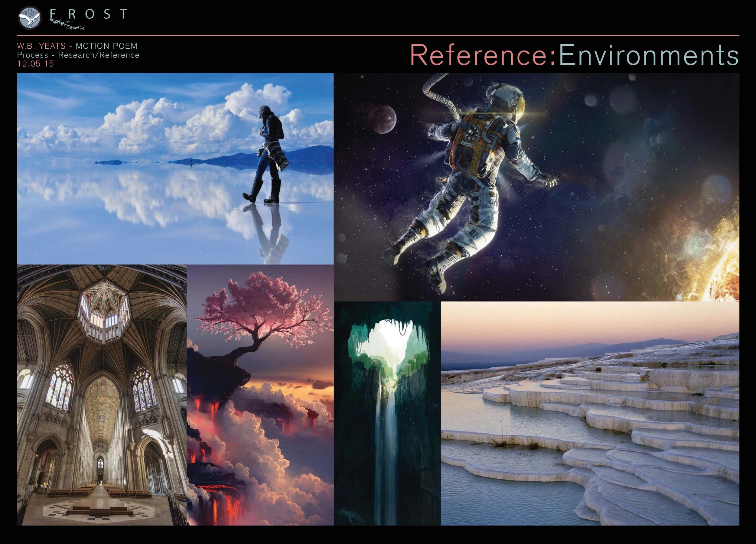Click the FROST title text

(88, 14)
